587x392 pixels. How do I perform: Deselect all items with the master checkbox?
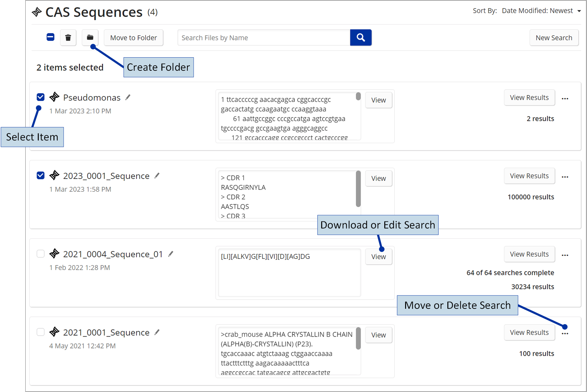(51, 37)
